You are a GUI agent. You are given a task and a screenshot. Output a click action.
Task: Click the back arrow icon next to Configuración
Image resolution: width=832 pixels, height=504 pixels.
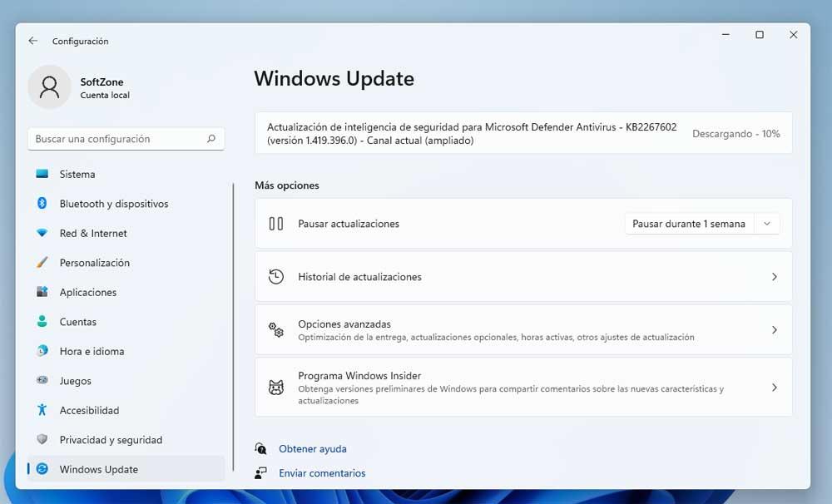pyautogui.click(x=33, y=41)
